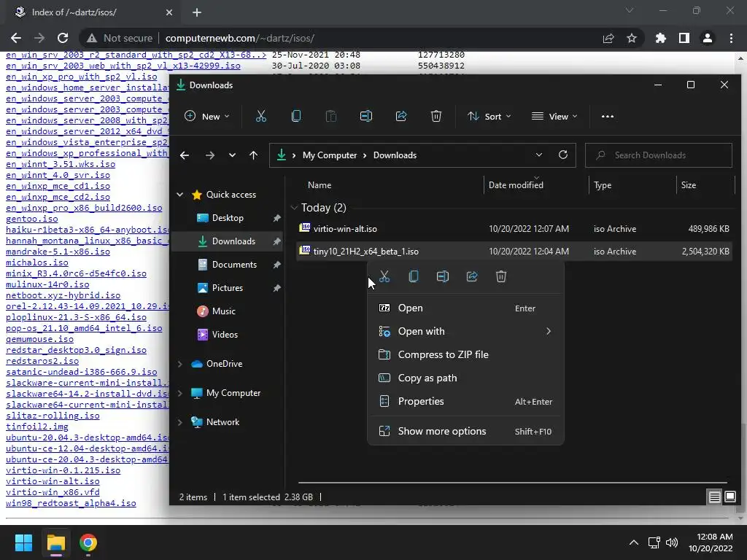Image resolution: width=747 pixels, height=560 pixels.
Task: Open the Sort dropdown
Action: click(489, 116)
